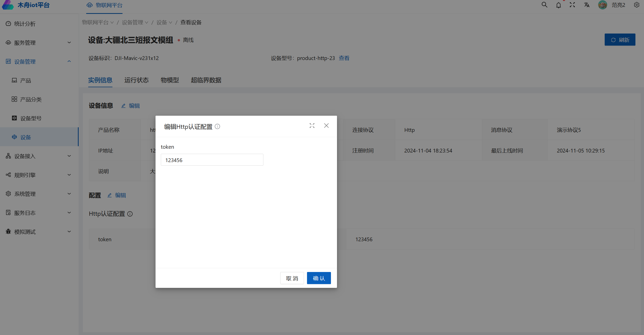The image size is (644, 335).
Task: Open 统计分析 in sidebar
Action: pyautogui.click(x=25, y=24)
